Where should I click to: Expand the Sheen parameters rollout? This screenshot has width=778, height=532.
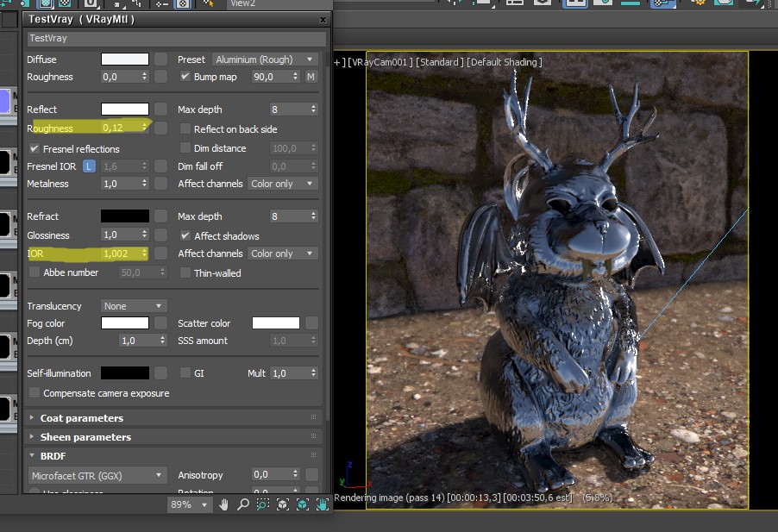pos(173,437)
